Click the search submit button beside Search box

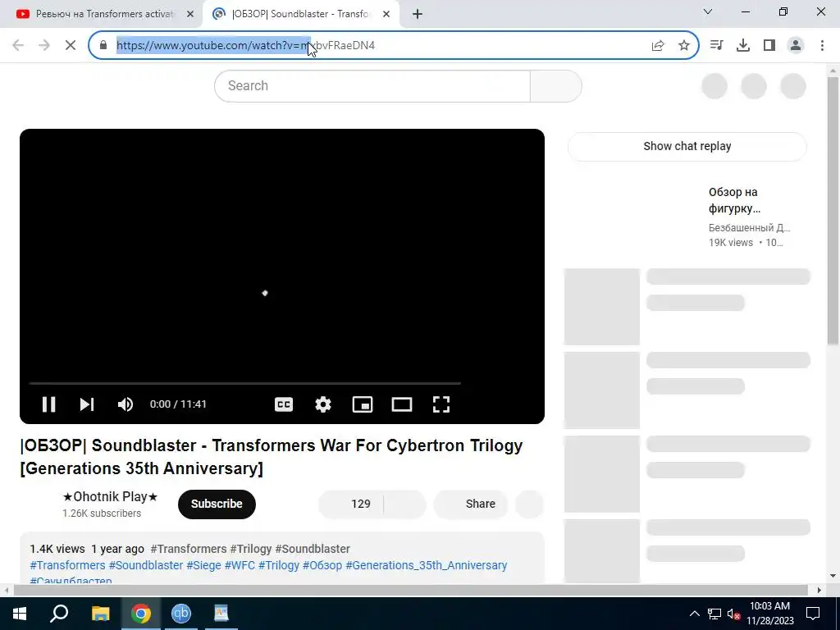tap(556, 85)
